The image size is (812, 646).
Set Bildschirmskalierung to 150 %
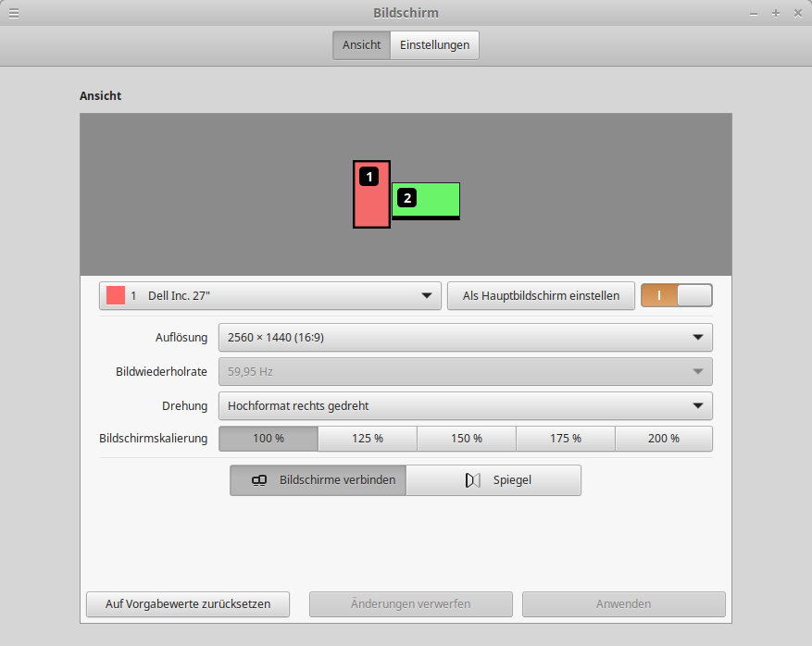(x=467, y=439)
